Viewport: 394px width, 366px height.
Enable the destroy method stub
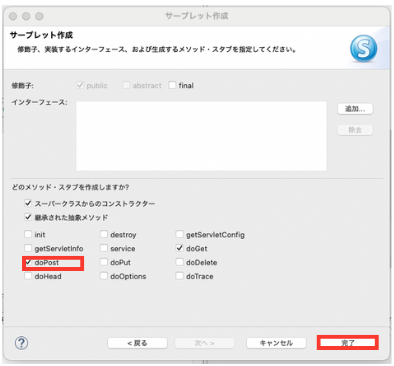(x=104, y=234)
